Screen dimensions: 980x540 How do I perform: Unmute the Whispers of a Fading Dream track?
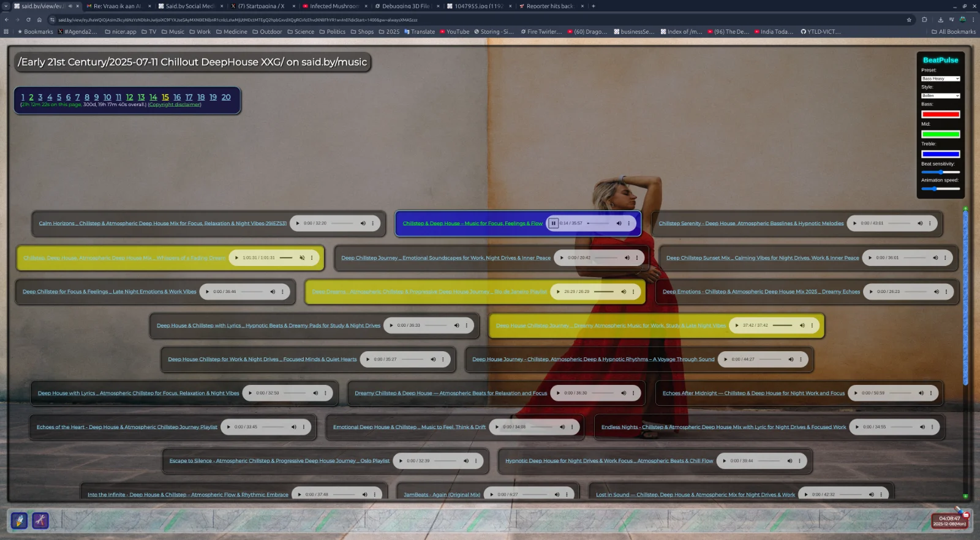click(x=301, y=257)
